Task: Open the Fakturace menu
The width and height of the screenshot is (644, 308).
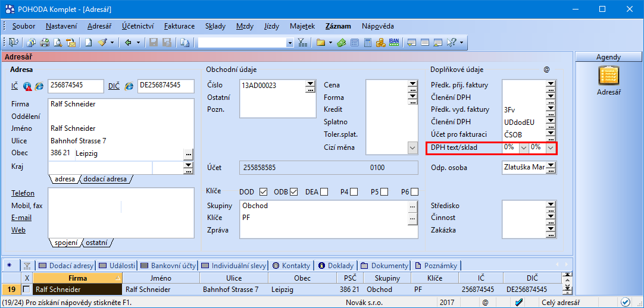Action: pos(179,26)
